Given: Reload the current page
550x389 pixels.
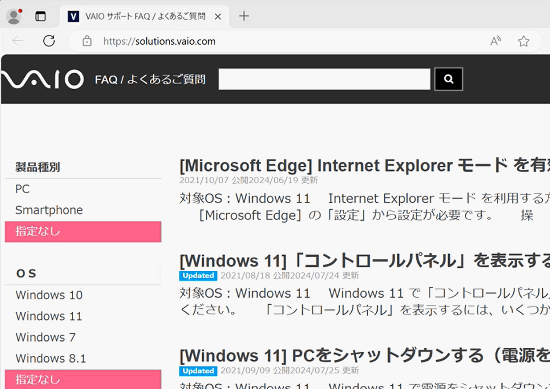Looking at the screenshot, I should tap(49, 41).
